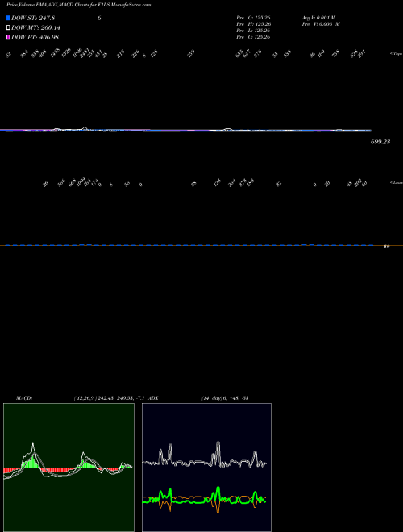Click the blue DOW ST legend swatch
Screen dimensions: 403x532
tap(8, 18)
